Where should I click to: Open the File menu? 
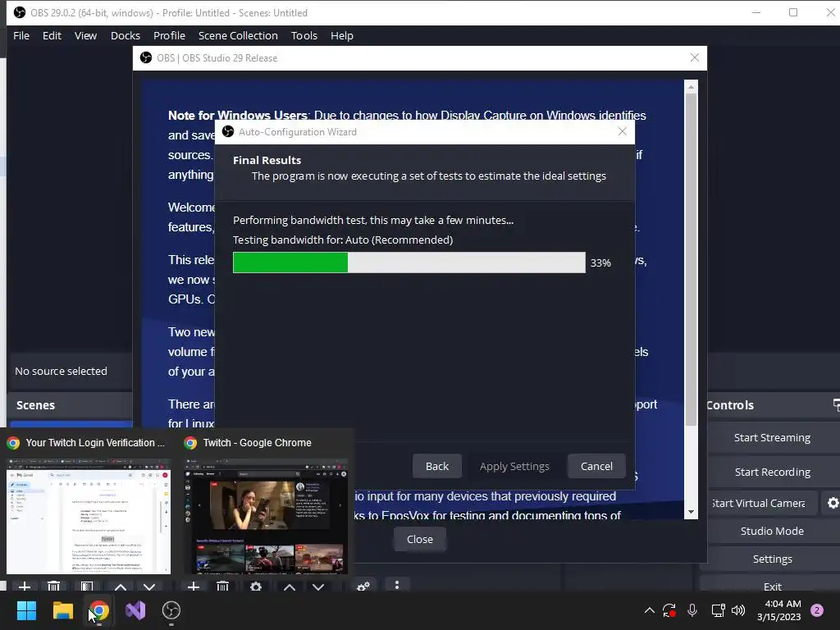click(21, 35)
